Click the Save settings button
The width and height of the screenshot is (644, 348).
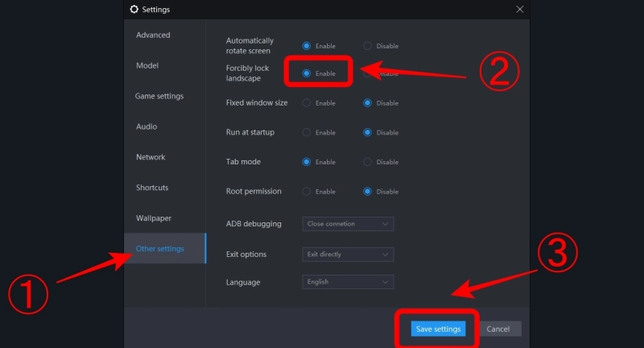(438, 329)
